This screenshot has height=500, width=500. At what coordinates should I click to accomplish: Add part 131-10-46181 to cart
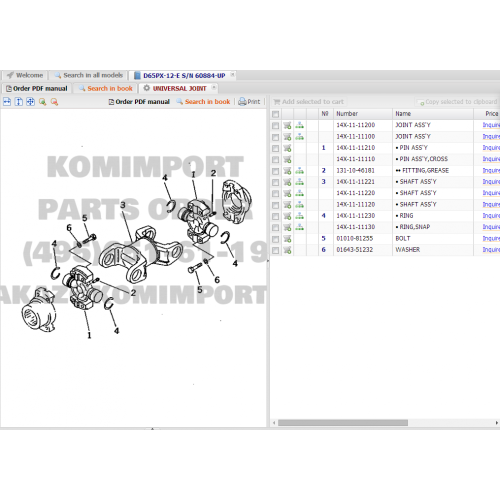287,171
